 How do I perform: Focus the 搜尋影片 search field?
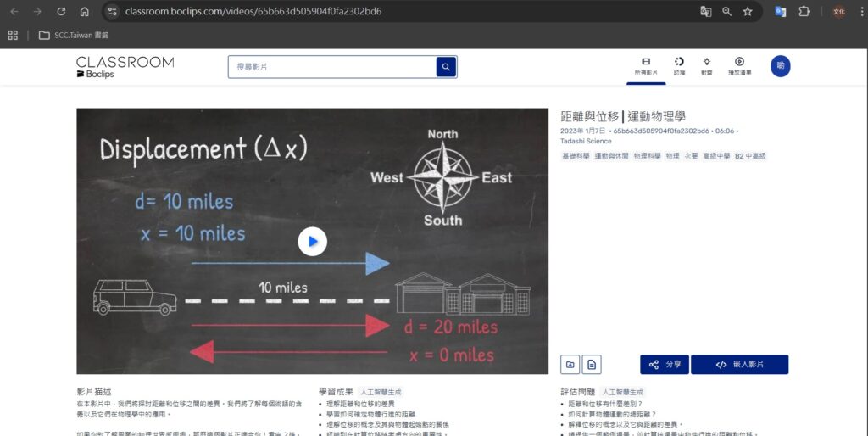click(332, 67)
